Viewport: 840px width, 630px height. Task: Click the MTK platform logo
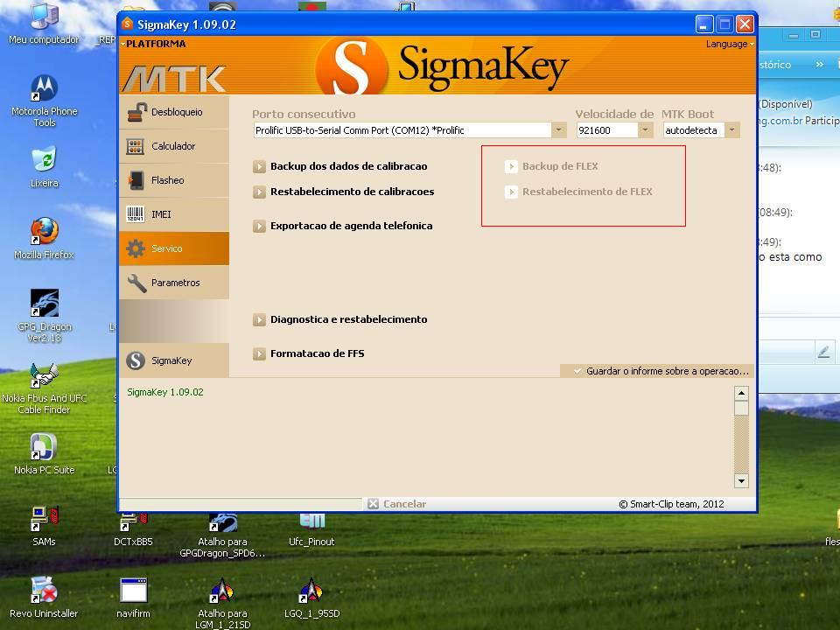coord(175,80)
